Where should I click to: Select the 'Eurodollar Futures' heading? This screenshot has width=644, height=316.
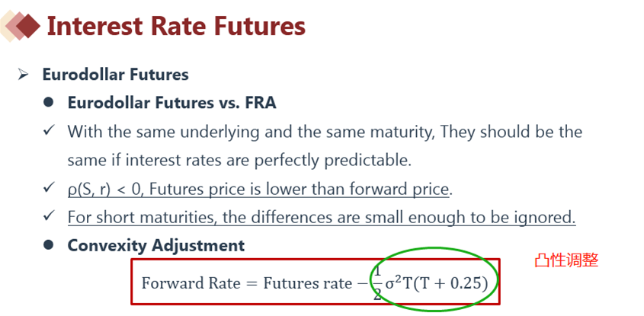[x=116, y=75]
